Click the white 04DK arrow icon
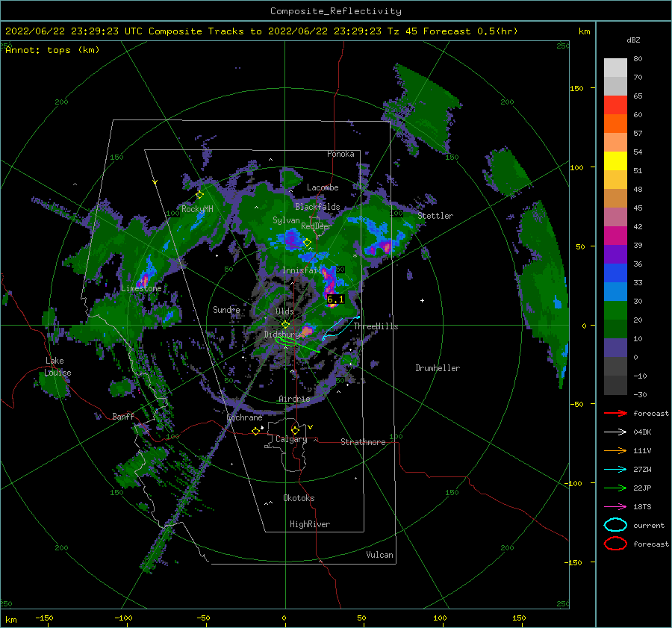Screen dimensions: 672x628 615,432
